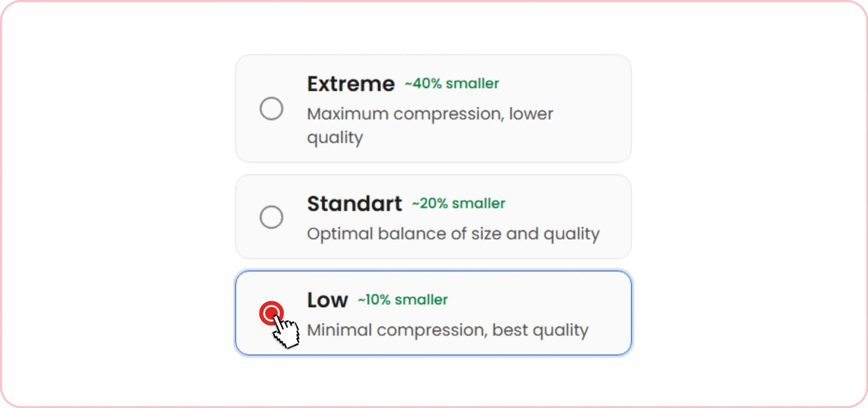Click the word "quality" under Extreme
This screenshot has width=868, height=408.
pyautogui.click(x=335, y=138)
